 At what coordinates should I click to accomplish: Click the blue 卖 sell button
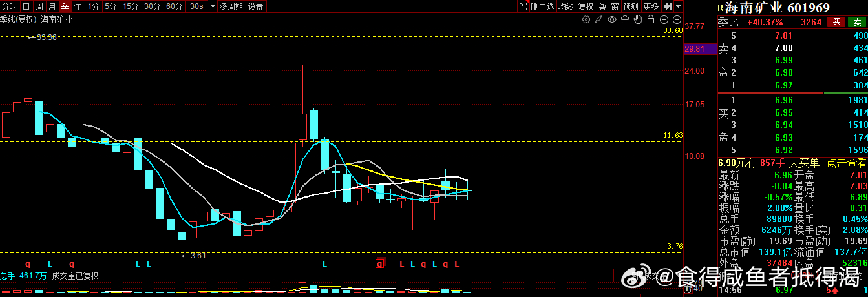tap(857, 22)
